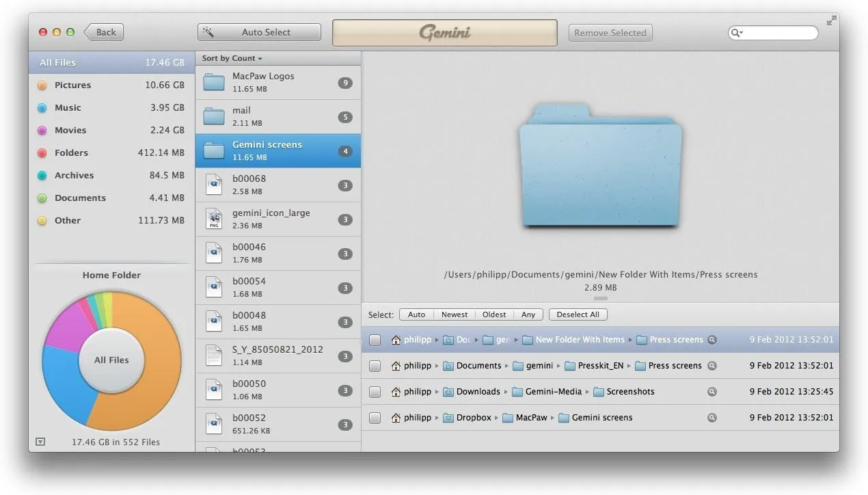
Task: Click gemini_icon_large PNG icon
Action: (x=214, y=219)
